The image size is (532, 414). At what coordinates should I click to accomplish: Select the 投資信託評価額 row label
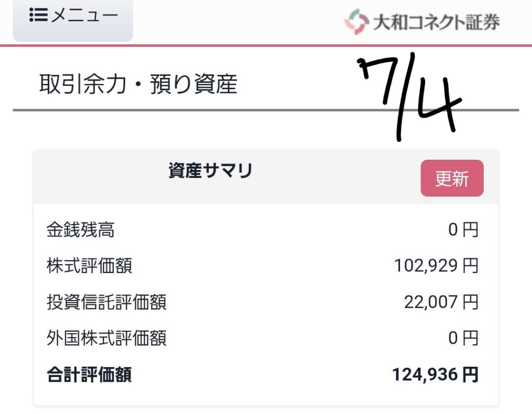107,302
